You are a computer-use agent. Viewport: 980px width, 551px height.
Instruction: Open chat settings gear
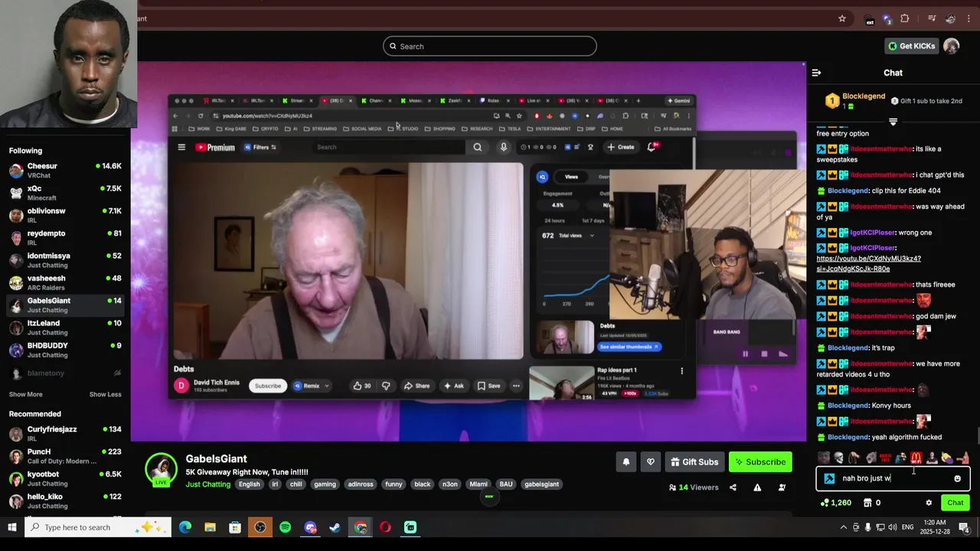coord(929,503)
